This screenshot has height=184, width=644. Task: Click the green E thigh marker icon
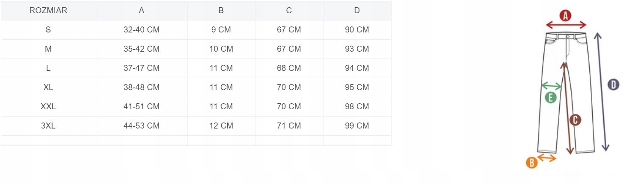[551, 97]
